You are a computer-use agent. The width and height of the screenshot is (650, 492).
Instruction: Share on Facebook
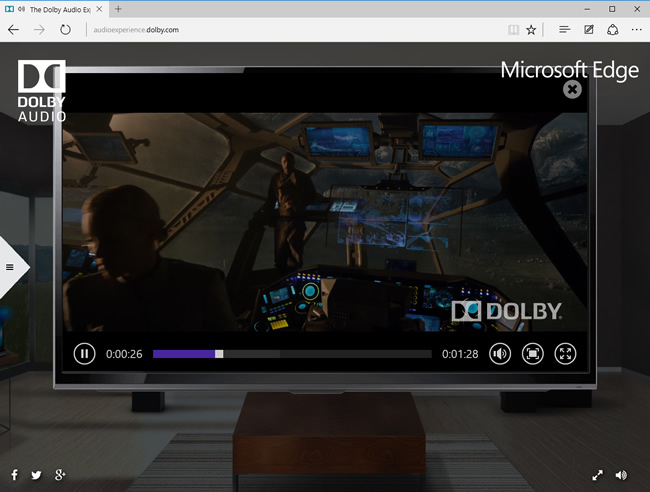click(x=15, y=475)
